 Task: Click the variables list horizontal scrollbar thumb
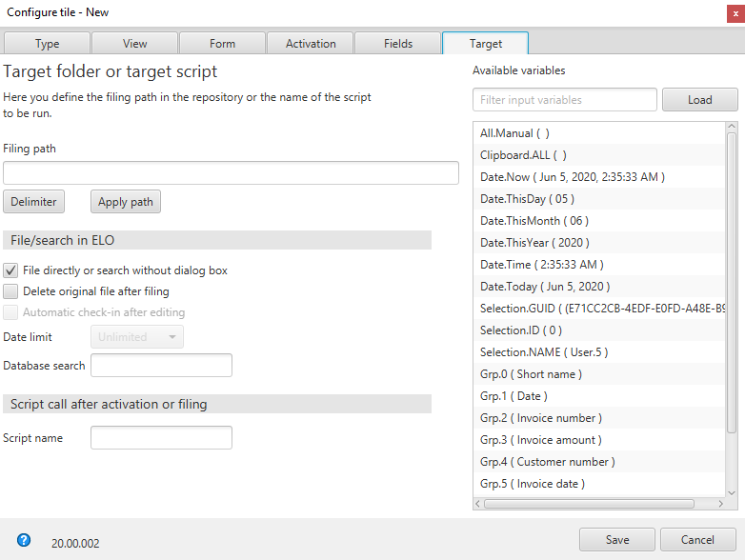click(x=589, y=504)
